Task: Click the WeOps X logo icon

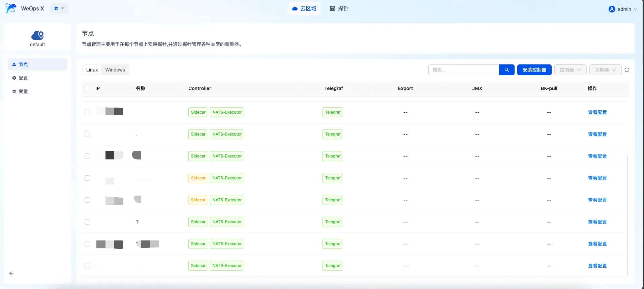Action: (11, 8)
